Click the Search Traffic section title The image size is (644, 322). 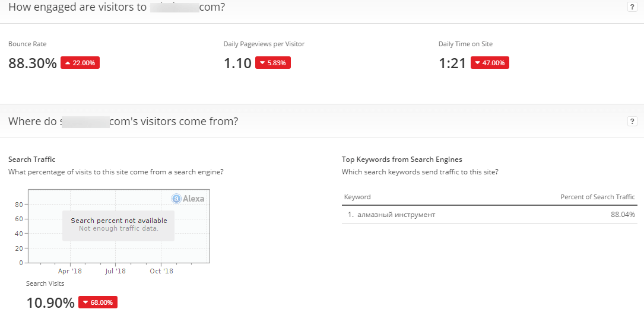click(x=32, y=160)
